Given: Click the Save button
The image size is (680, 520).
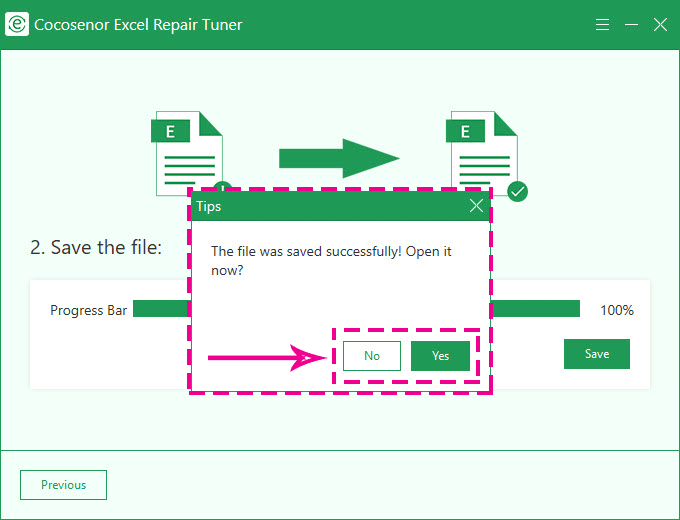Looking at the screenshot, I should click(597, 354).
